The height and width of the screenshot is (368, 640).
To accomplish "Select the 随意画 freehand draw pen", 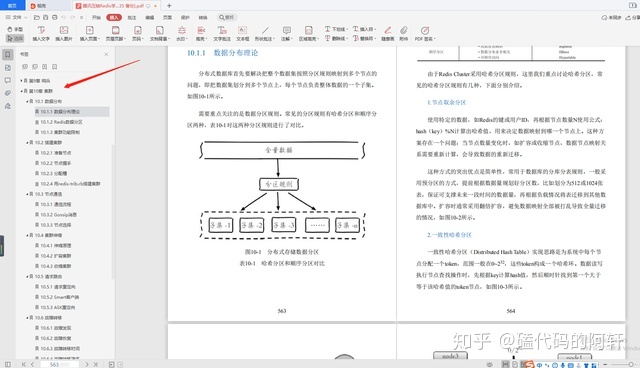I will pos(388,33).
